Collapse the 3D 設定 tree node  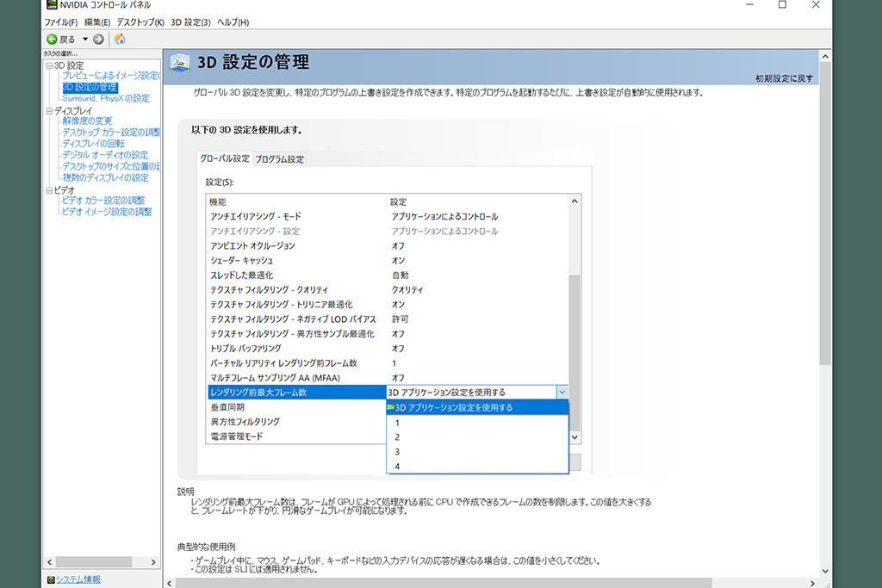tap(49, 65)
